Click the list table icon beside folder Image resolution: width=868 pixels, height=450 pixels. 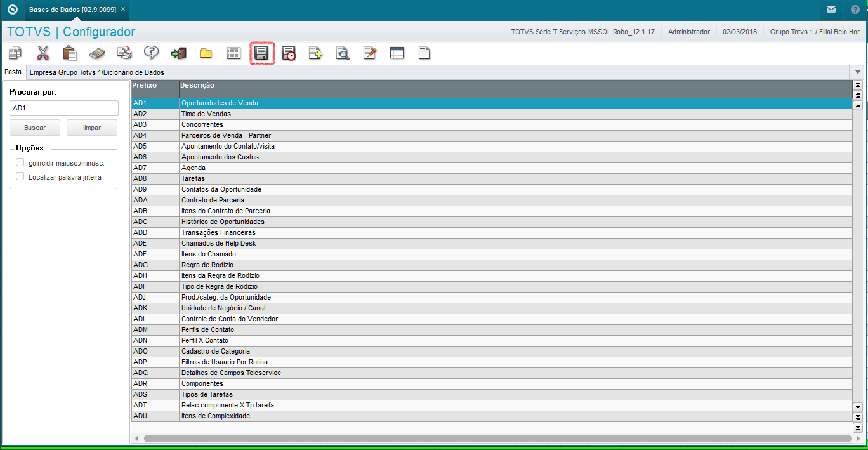233,53
